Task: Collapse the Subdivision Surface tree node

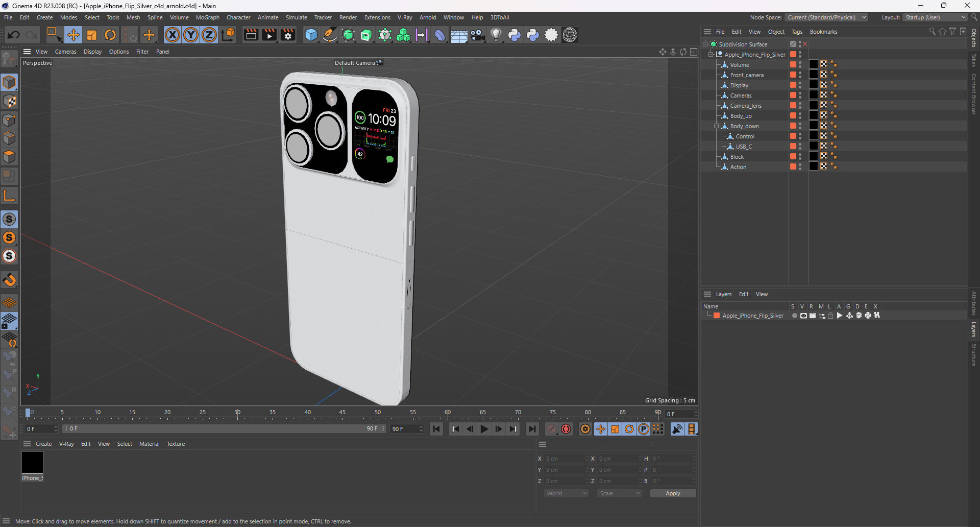Action: [705, 44]
